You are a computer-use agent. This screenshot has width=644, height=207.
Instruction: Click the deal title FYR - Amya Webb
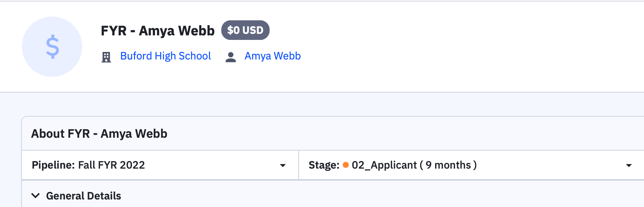pos(158,30)
